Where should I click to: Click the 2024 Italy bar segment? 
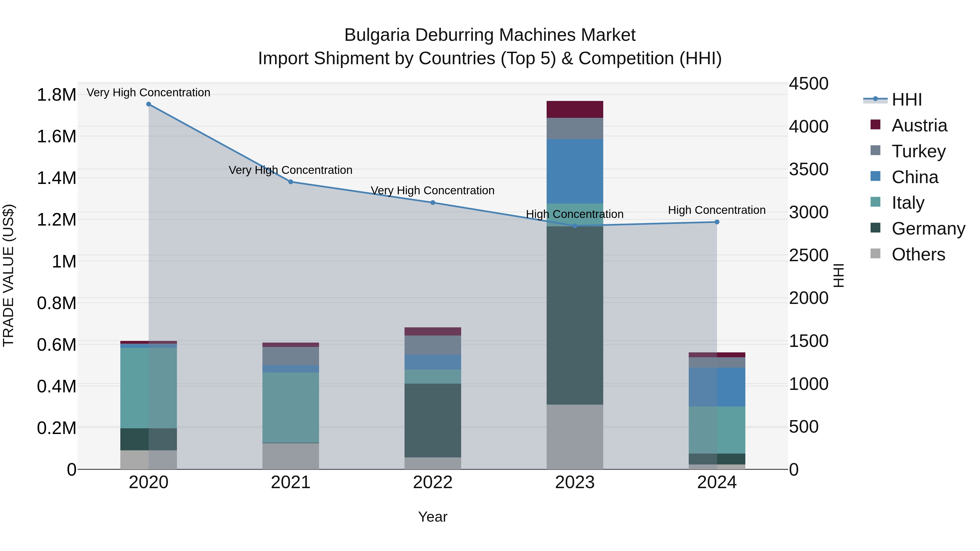pyautogui.click(x=717, y=430)
